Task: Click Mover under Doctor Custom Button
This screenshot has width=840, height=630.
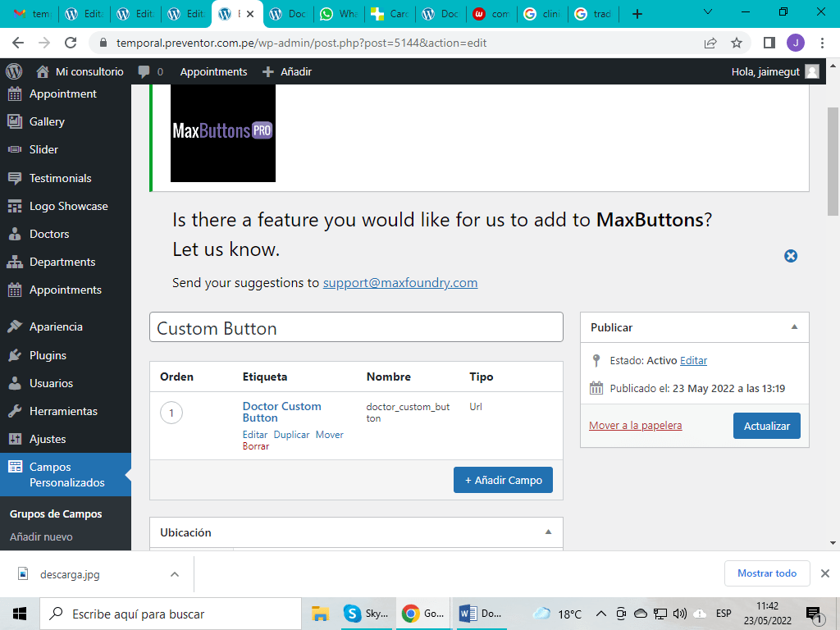Action: click(x=330, y=435)
